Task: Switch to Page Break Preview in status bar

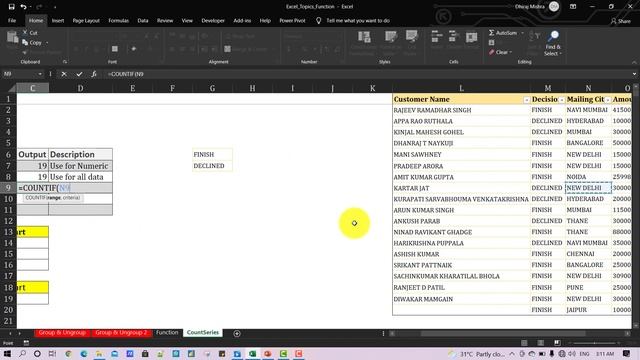Action: coord(557,343)
